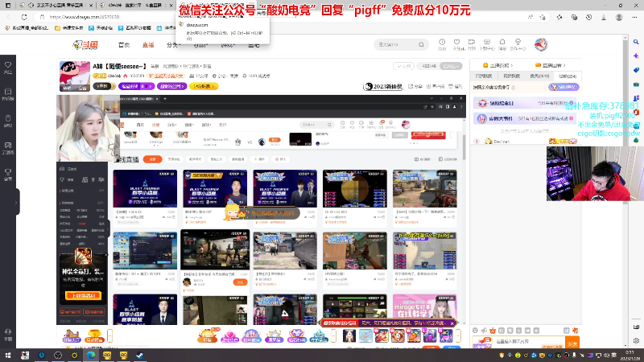This screenshot has height=362, width=644.
Task: Click Devine in the ranking list
Action: point(502,142)
